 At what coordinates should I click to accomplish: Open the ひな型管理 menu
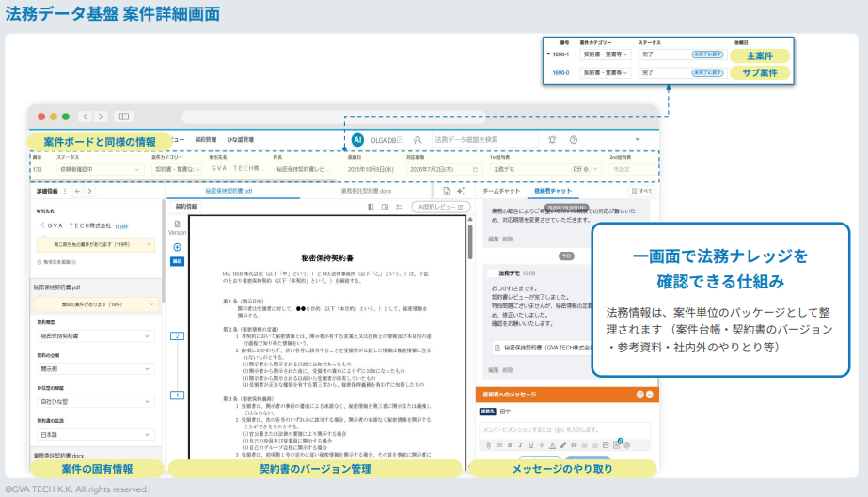[240, 140]
